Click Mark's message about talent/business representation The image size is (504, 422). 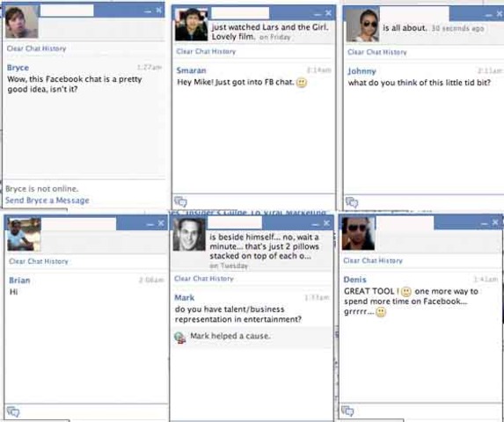238,315
